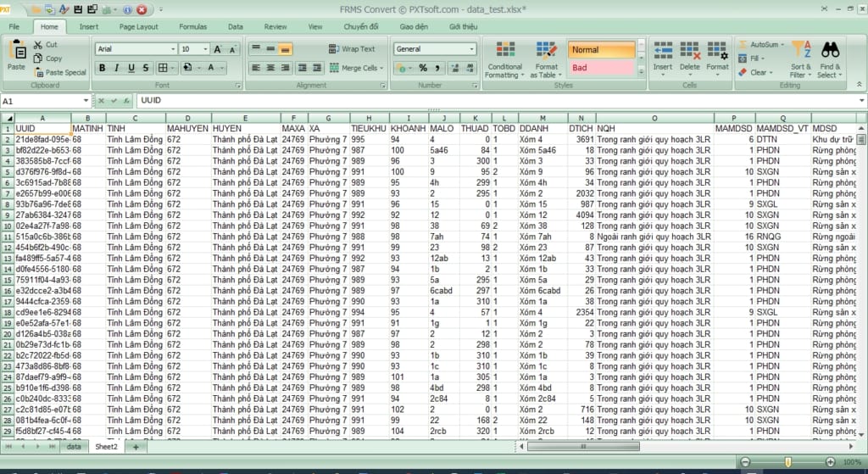Click the Cut scissors icon

click(x=39, y=45)
